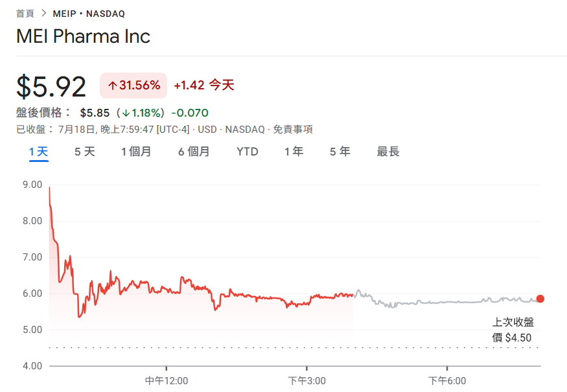Click the red current-price dot on chart
Screen dimensions: 567x392
540,299
